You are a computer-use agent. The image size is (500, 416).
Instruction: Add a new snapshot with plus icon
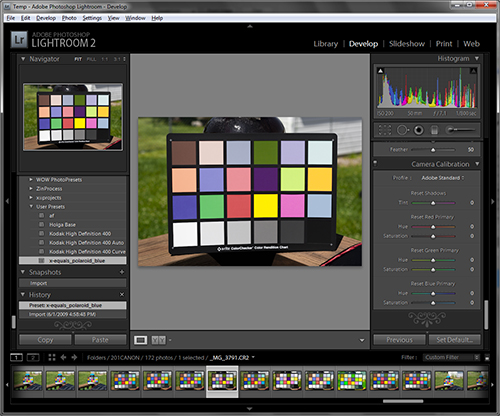click(122, 272)
